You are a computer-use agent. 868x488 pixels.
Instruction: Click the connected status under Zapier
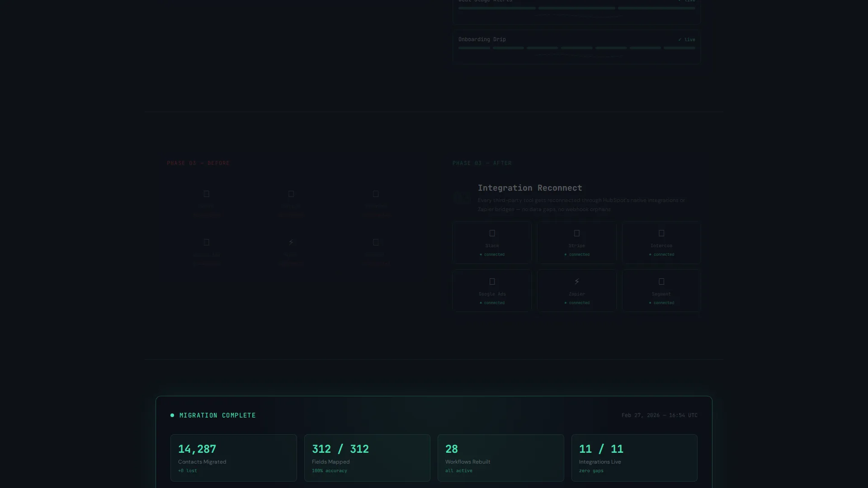point(577,303)
